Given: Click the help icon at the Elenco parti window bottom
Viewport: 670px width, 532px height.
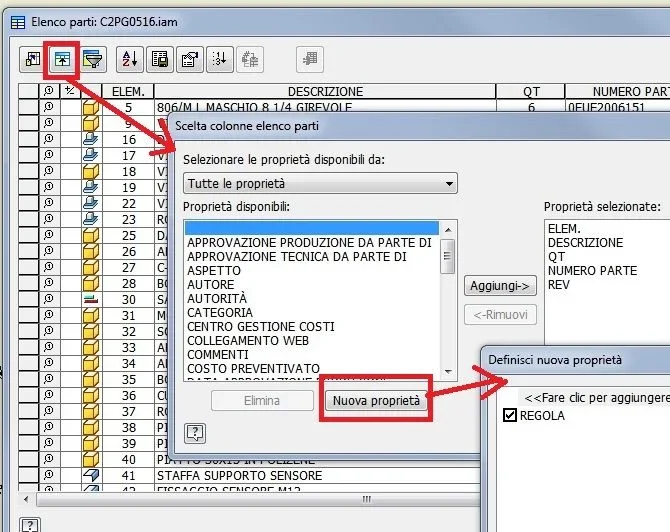Looking at the screenshot, I should 30,526.
